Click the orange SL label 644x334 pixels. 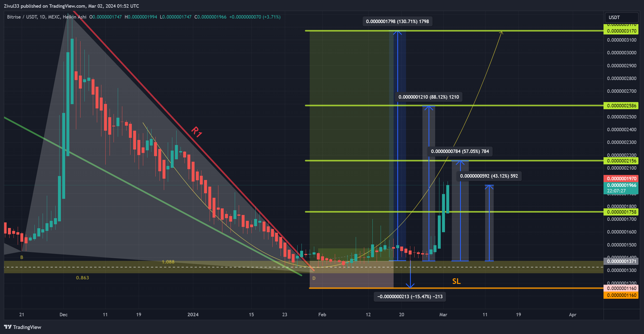pyautogui.click(x=456, y=281)
